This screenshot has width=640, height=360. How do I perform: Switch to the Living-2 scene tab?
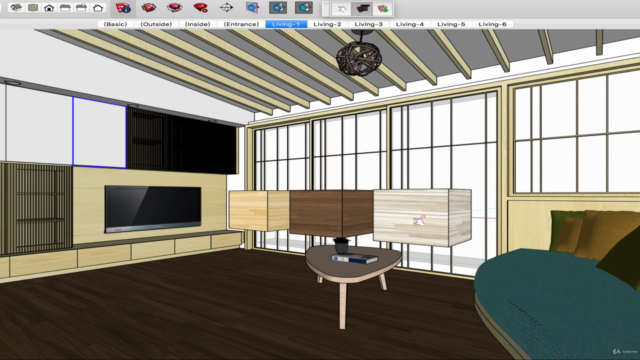327,24
